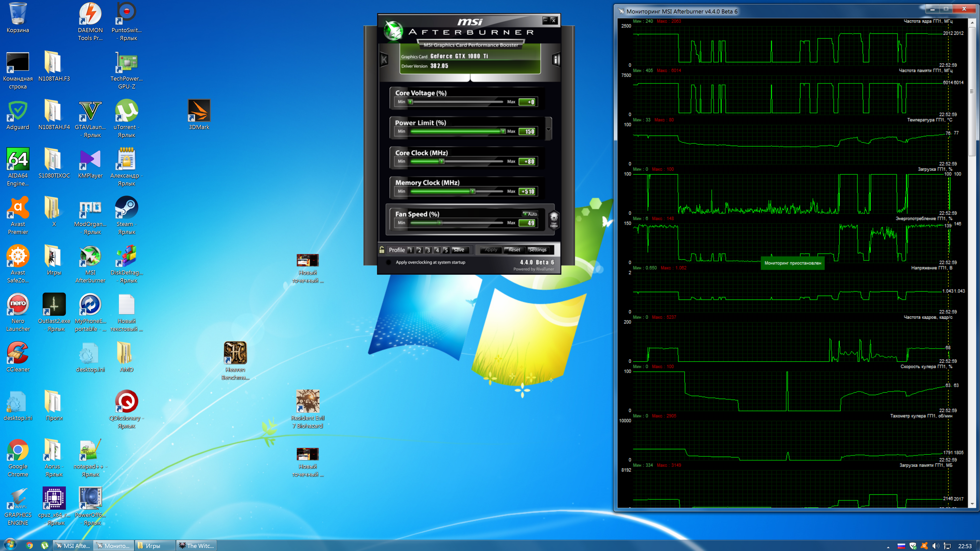Expand the Power Limit dropdown arrow
Image resolution: width=980 pixels, height=551 pixels.
[x=548, y=129]
